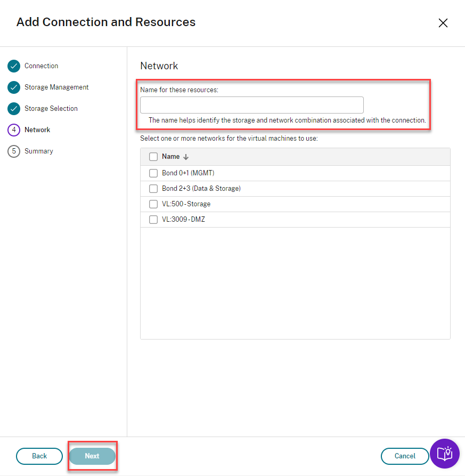
Task: Enable the Bond 2+3 (Data & Storage) checkbox
Action: point(153,189)
